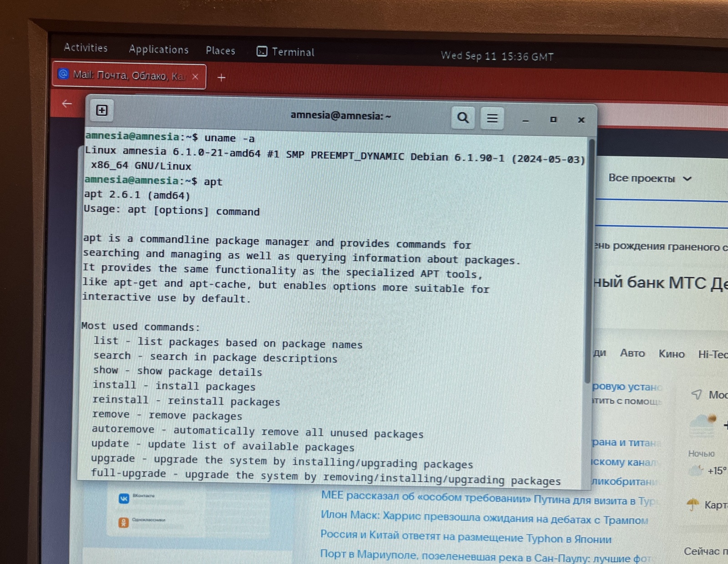728x564 pixels.
Task: Open the Hi-Tec section link
Action: 713,354
